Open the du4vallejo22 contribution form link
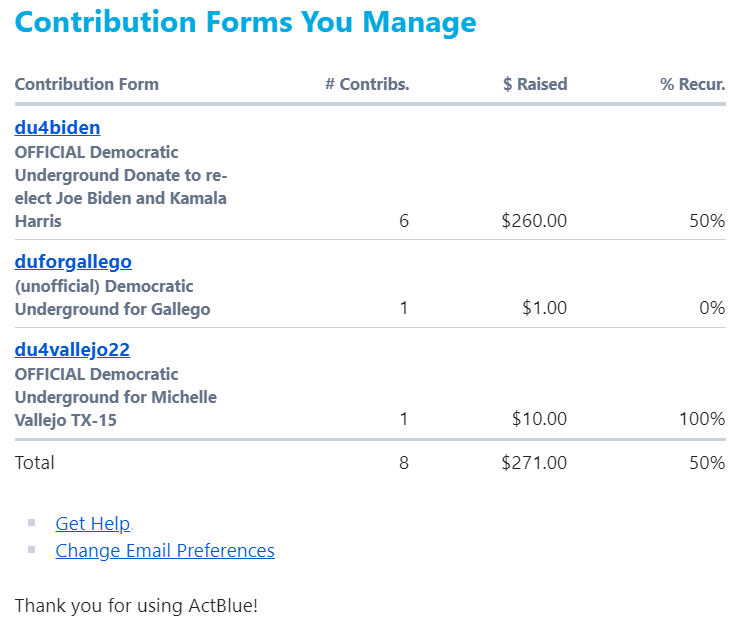 [x=72, y=350]
